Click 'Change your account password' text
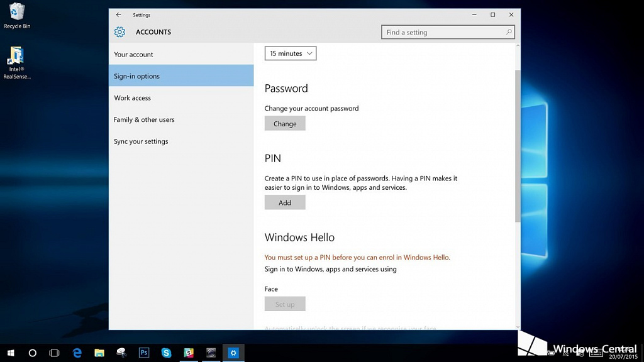 pyautogui.click(x=312, y=108)
